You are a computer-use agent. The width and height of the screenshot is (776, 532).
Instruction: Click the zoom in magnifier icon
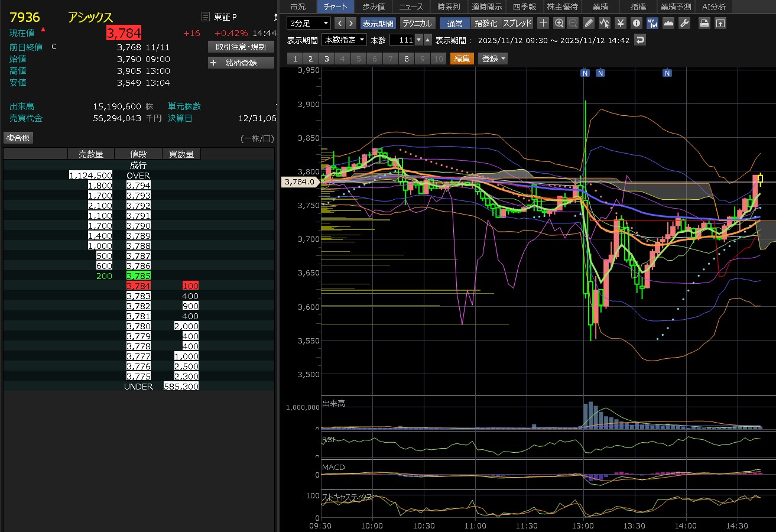(559, 23)
